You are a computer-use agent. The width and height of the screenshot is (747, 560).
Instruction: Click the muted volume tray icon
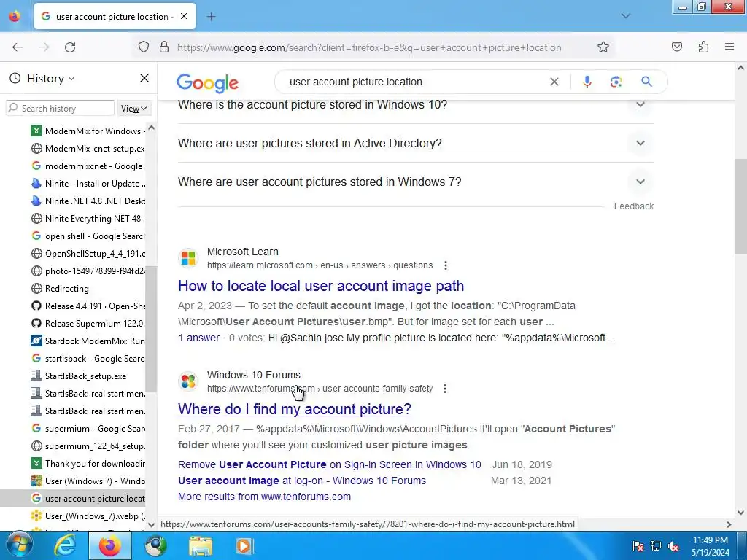click(673, 546)
